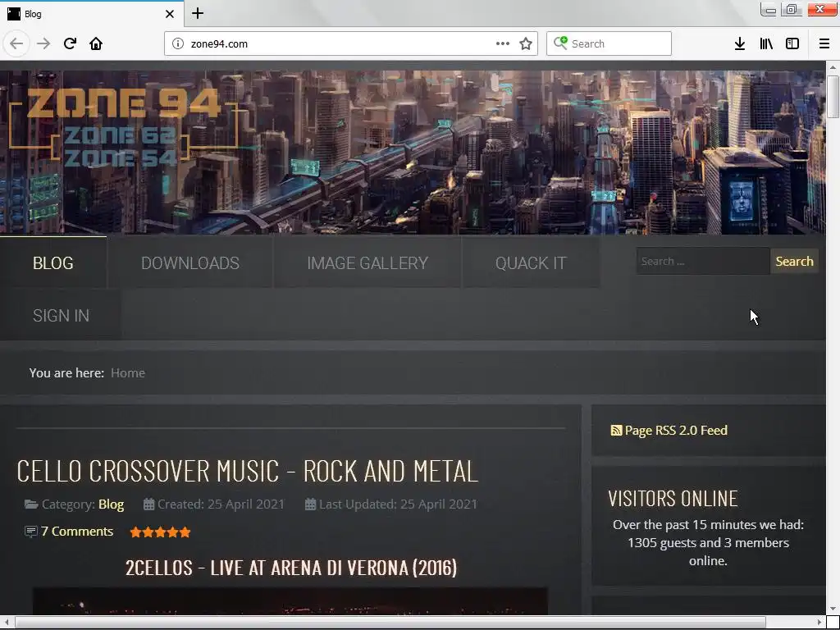Click the browser forward arrow
840x630 pixels.
tap(43, 43)
